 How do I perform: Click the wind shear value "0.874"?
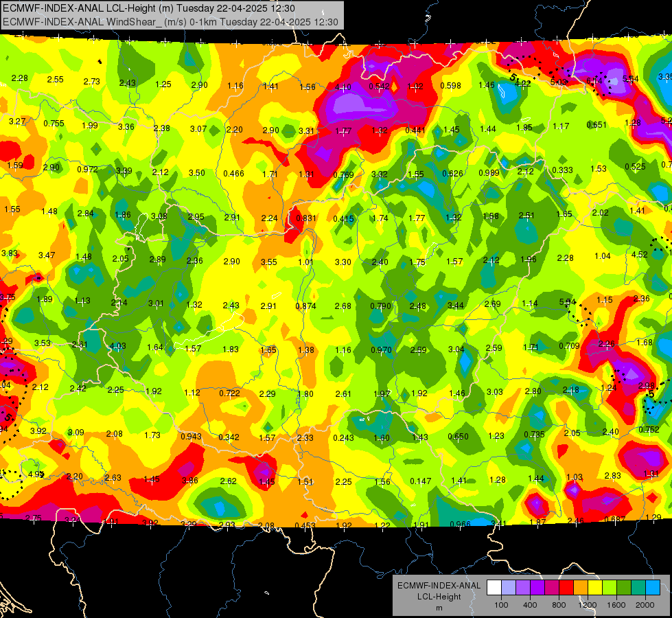(x=305, y=306)
